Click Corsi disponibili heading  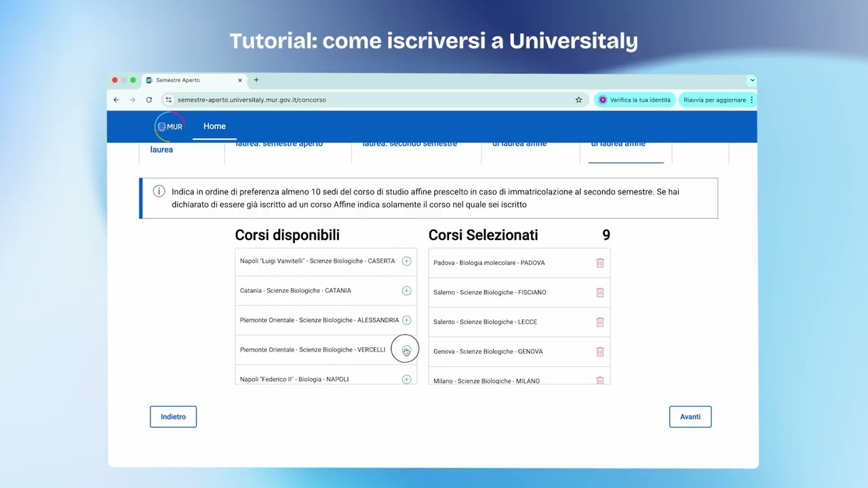[288, 235]
